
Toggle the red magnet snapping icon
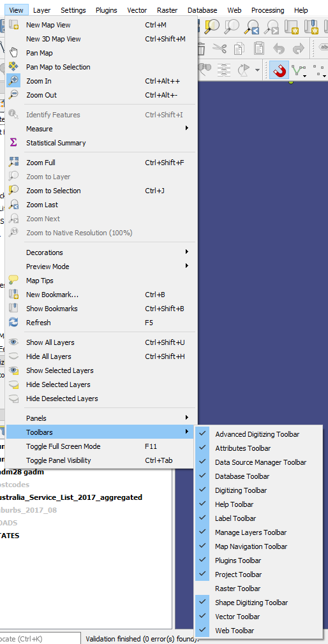click(280, 70)
